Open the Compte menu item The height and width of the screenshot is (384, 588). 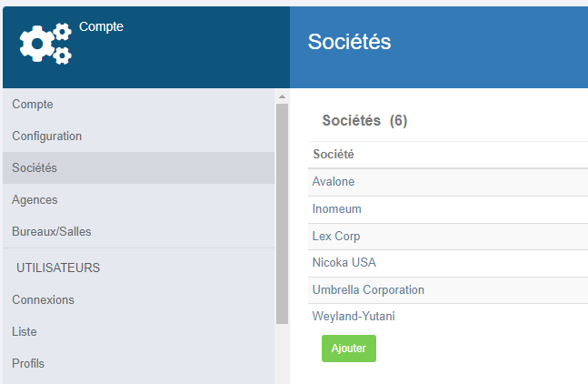point(138,104)
